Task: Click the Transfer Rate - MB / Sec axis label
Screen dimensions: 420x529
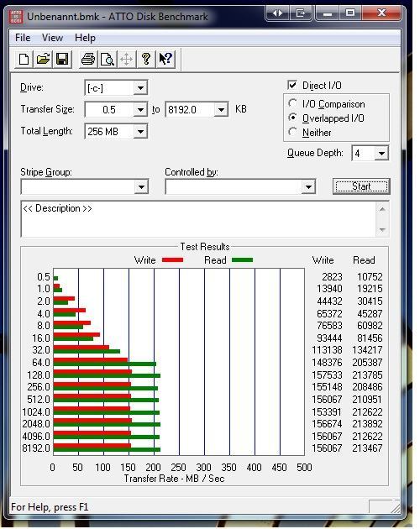Action: pyautogui.click(x=174, y=479)
